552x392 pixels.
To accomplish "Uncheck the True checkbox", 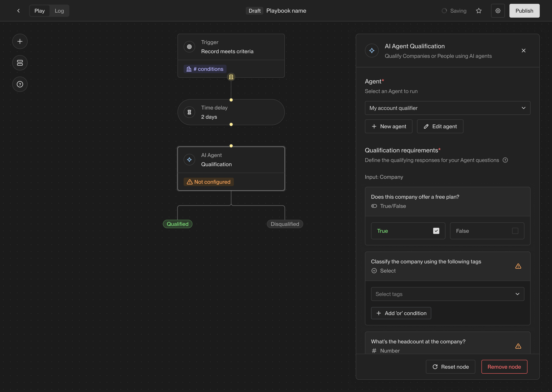I will (x=436, y=231).
